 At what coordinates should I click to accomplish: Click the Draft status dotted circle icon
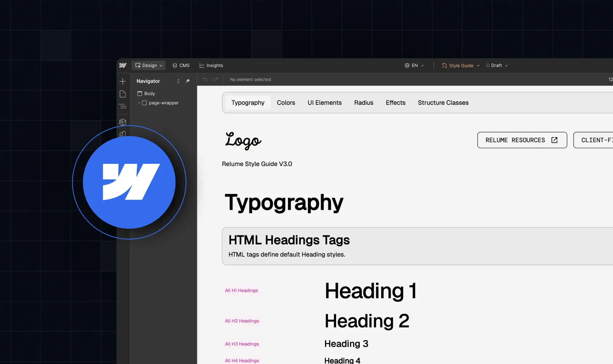click(488, 66)
